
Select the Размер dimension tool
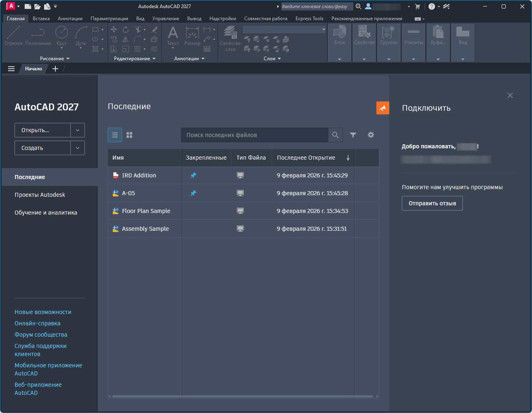pyautogui.click(x=192, y=36)
